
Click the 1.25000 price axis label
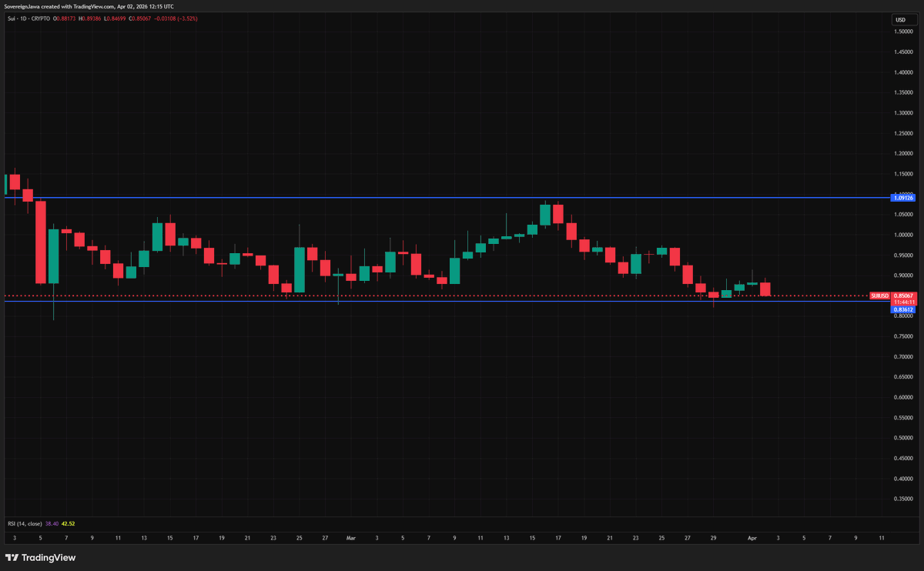[903, 133]
